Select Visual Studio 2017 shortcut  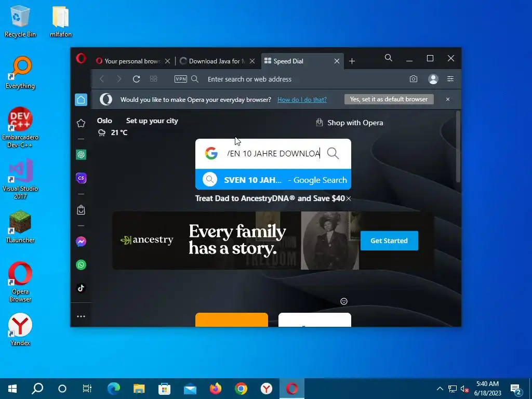point(20,179)
